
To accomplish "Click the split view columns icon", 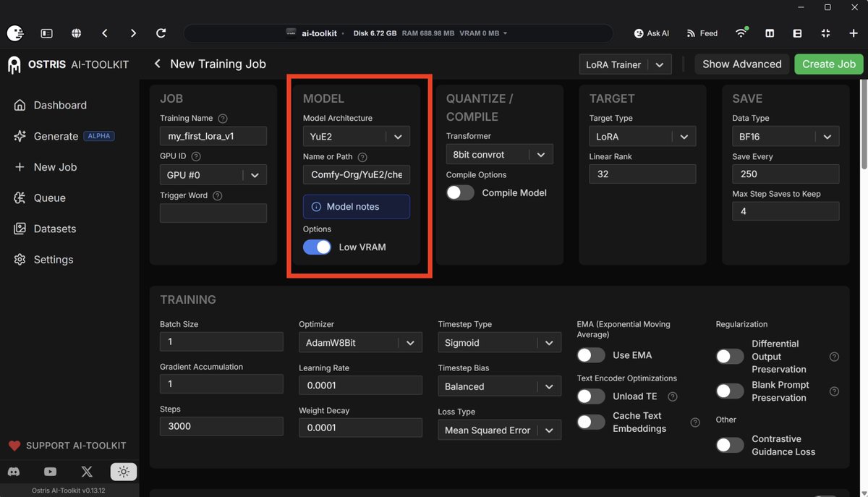I will pos(770,33).
